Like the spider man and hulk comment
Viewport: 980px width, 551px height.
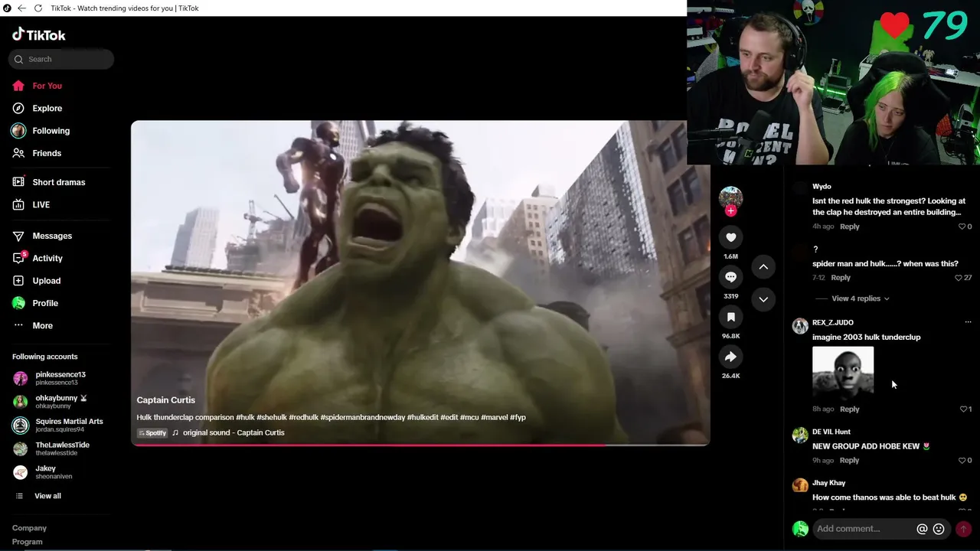pos(959,278)
